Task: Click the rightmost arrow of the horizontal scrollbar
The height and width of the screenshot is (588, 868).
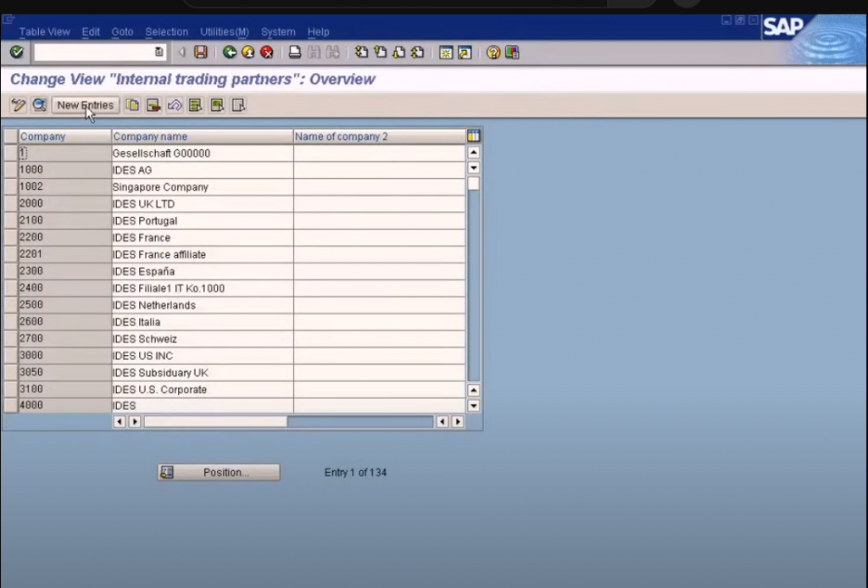Action: coord(458,421)
